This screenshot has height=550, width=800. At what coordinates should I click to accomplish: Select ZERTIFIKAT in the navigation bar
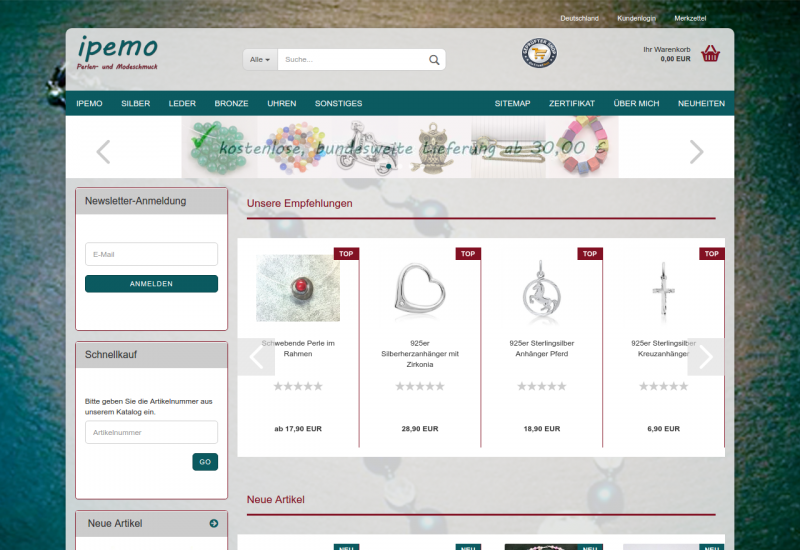[x=572, y=104]
